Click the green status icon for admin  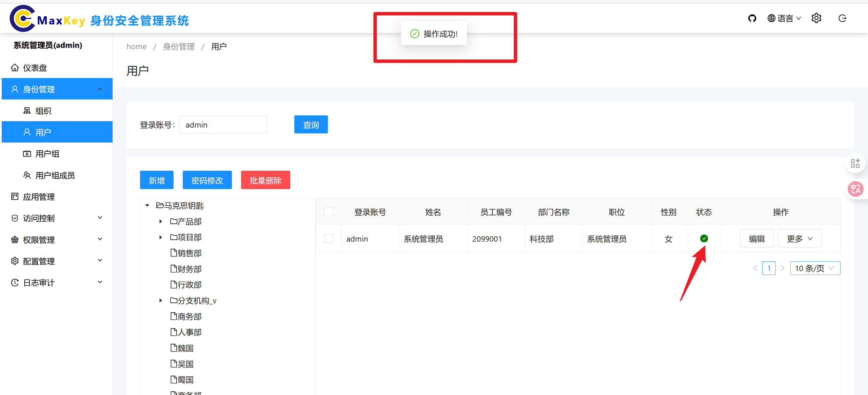704,239
